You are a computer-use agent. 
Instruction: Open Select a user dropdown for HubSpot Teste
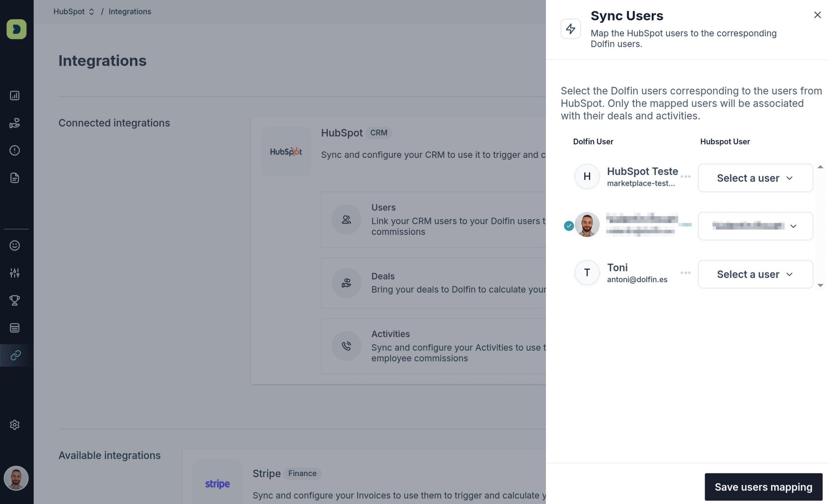coord(756,178)
